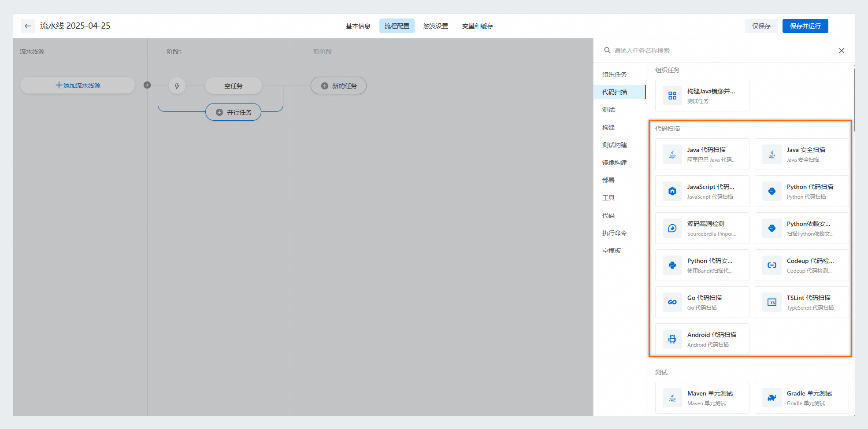Screen dimensions: 868x429
Task: Open the 基本信息 tab
Action: 358,26
